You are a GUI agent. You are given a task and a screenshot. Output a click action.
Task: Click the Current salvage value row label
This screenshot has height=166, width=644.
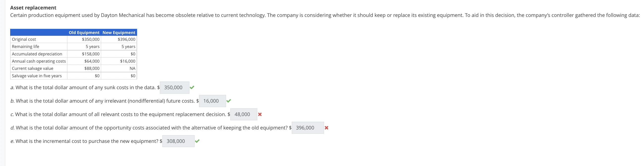pyautogui.click(x=32, y=68)
